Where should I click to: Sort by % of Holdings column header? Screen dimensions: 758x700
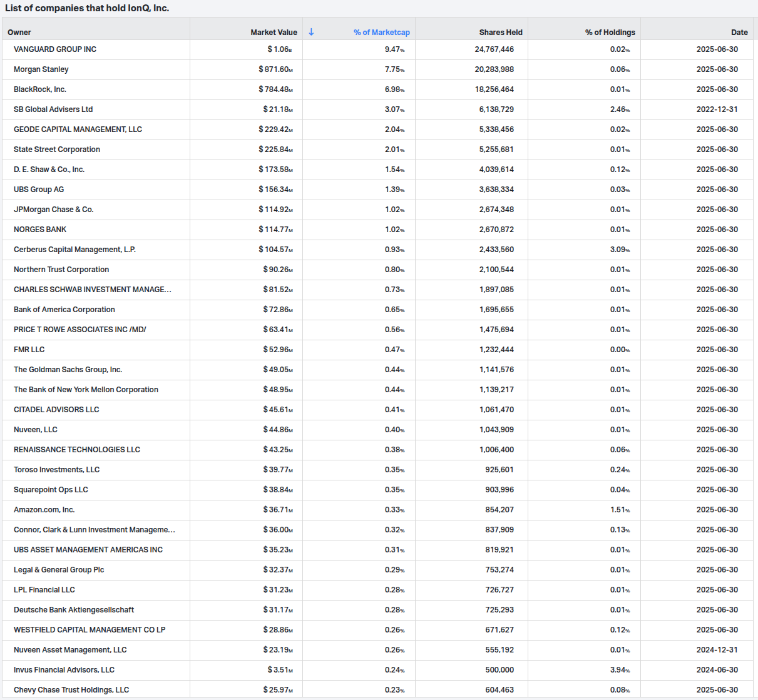(x=610, y=33)
